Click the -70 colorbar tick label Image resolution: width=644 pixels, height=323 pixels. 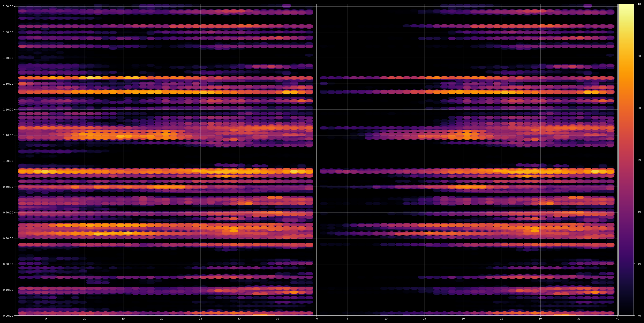pyautogui.click(x=638, y=316)
